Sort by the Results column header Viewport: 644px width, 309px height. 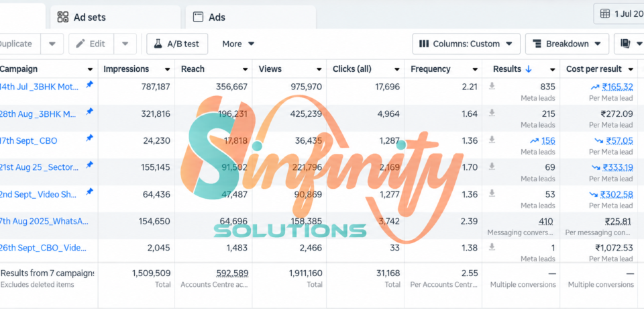click(512, 69)
